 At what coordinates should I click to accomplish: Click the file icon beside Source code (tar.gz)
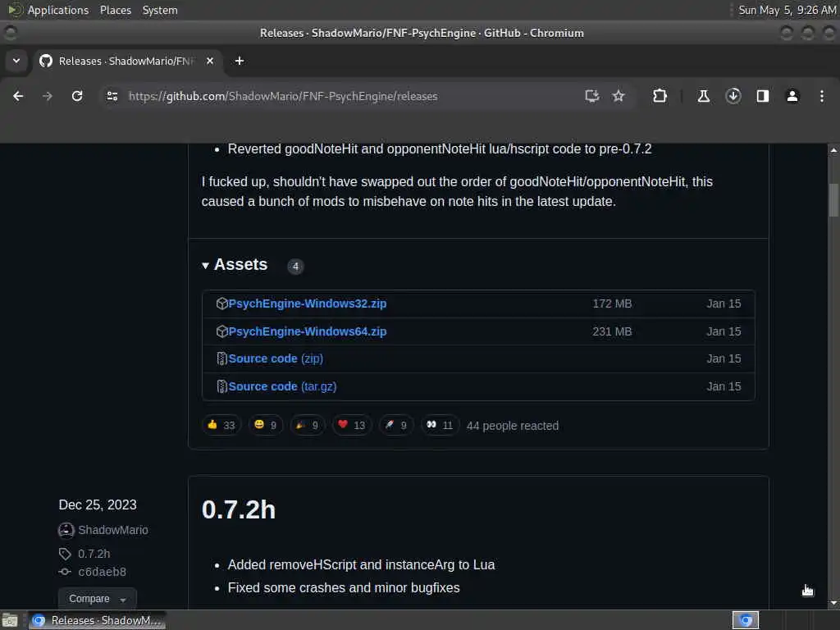[221, 386]
